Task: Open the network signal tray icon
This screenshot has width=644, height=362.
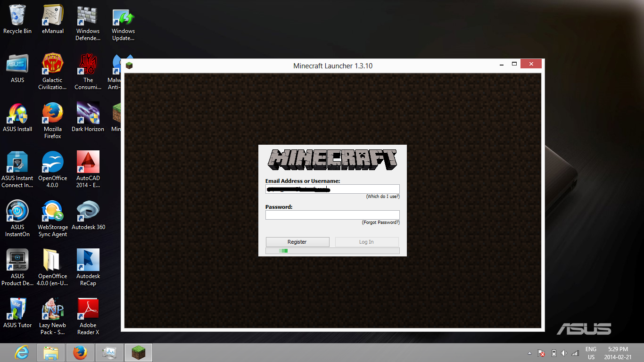Action: (575, 353)
